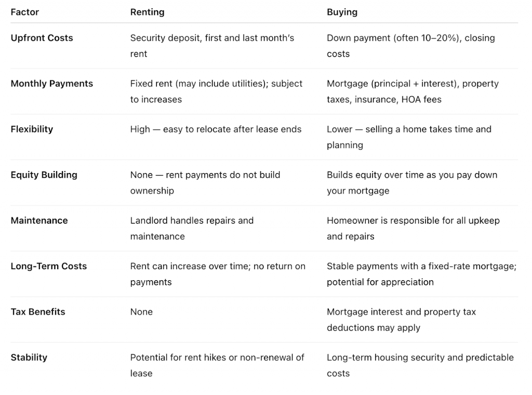
Task: Select the Stability row label
Action: 29,358
